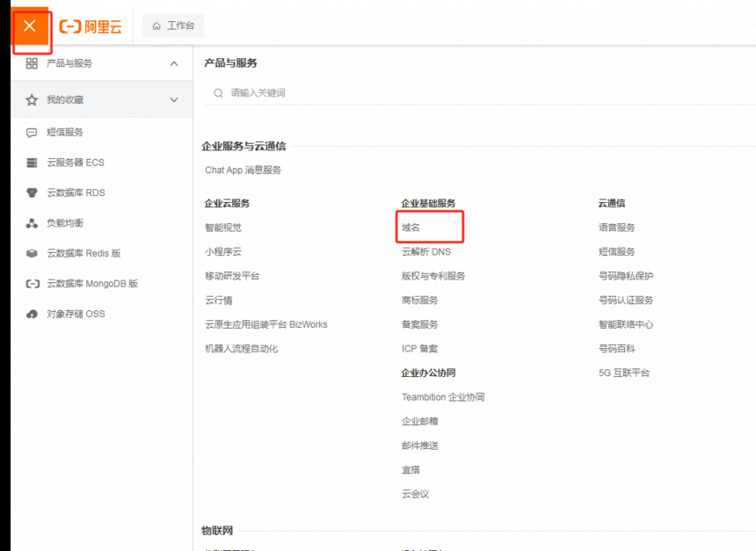Click the search magnifier icon
The width and height of the screenshot is (756, 551).
pos(218,93)
